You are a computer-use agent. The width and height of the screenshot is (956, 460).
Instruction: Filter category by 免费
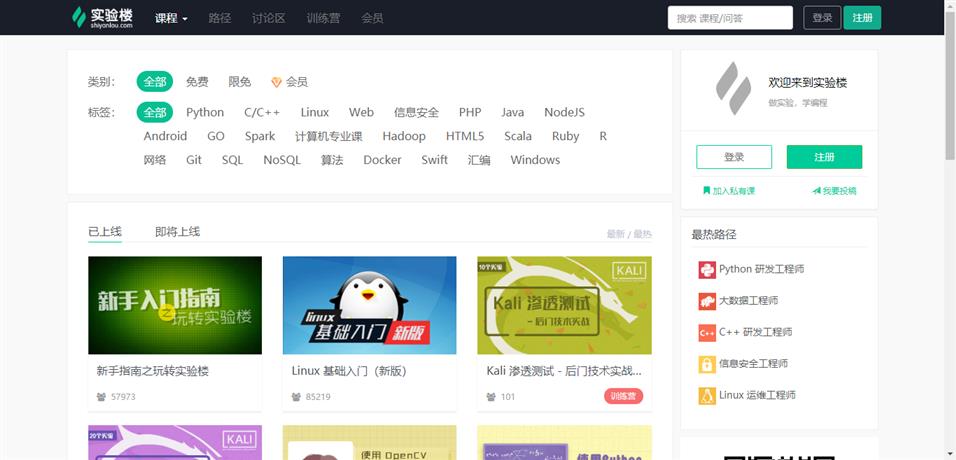[x=197, y=82]
